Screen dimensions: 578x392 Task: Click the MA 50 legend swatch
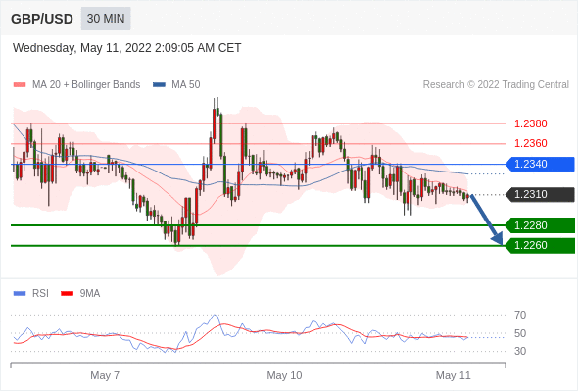coord(160,85)
